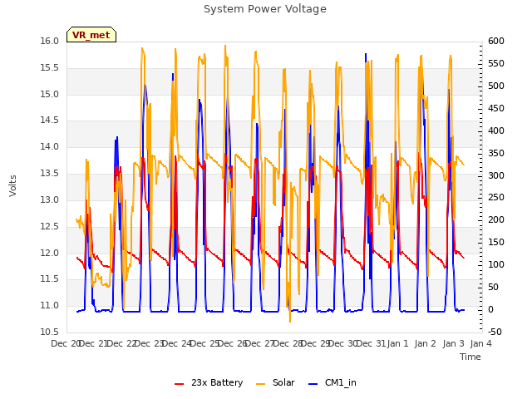The width and height of the screenshot is (532, 399).
Task: Click the Jan 2 date tick label
Action: pos(426,343)
